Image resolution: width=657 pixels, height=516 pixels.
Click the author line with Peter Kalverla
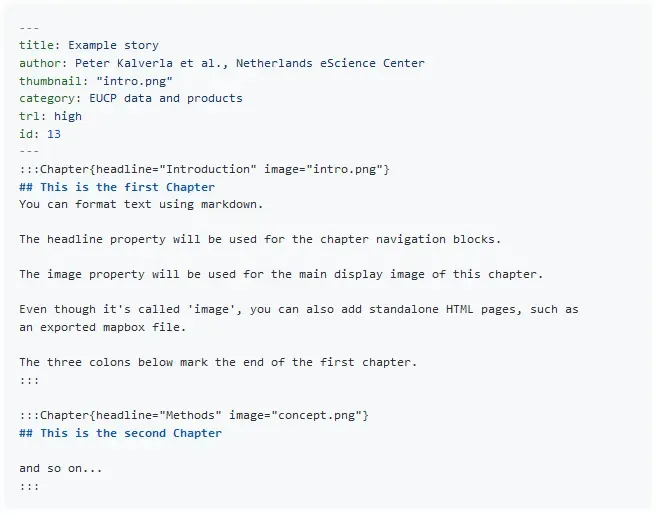coord(222,63)
